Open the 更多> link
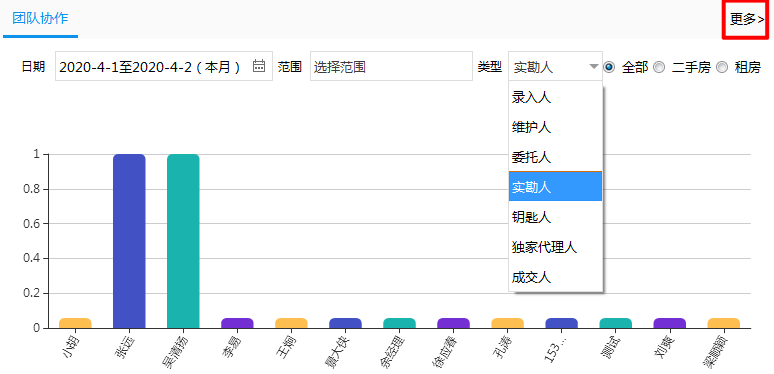The height and width of the screenshot is (374, 774). pos(747,20)
